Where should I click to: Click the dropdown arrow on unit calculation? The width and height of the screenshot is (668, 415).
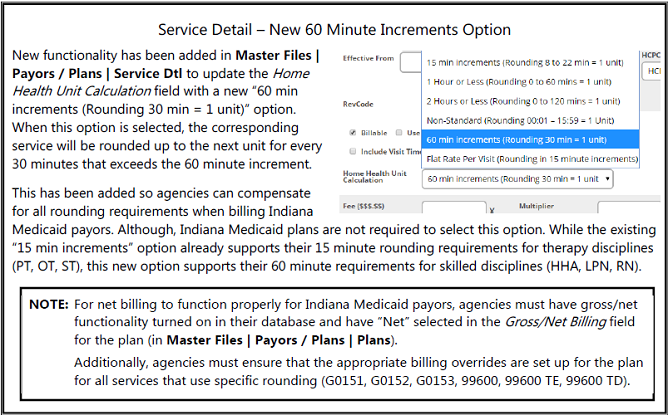(x=608, y=178)
